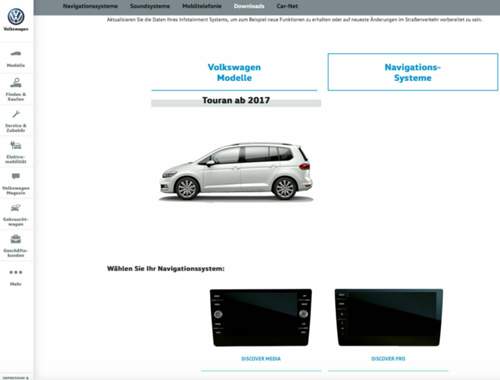Open the Touran ab 2017 model selector

(x=236, y=101)
